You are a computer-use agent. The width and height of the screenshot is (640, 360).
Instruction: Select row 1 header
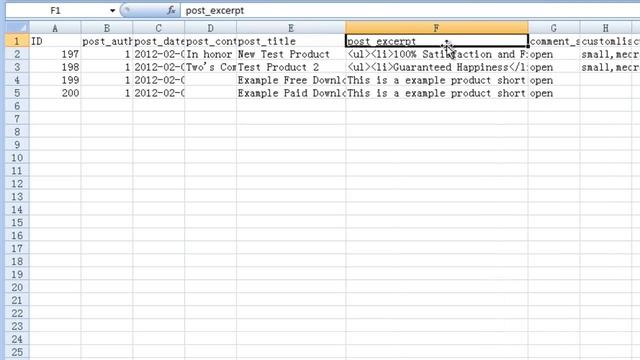coord(17,41)
